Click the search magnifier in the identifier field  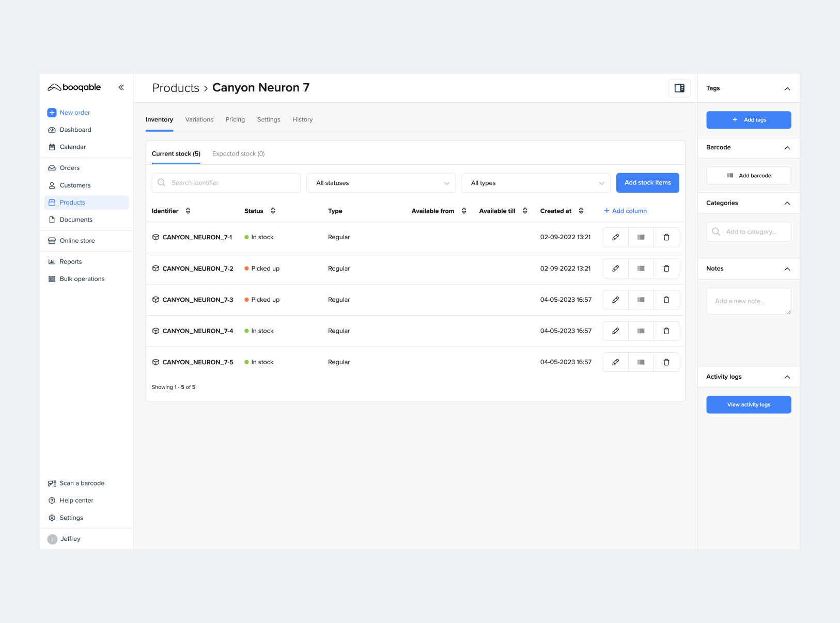[162, 182]
